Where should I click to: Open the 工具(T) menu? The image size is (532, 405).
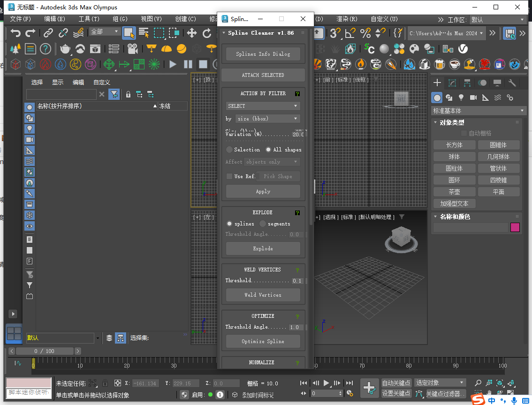(89, 19)
